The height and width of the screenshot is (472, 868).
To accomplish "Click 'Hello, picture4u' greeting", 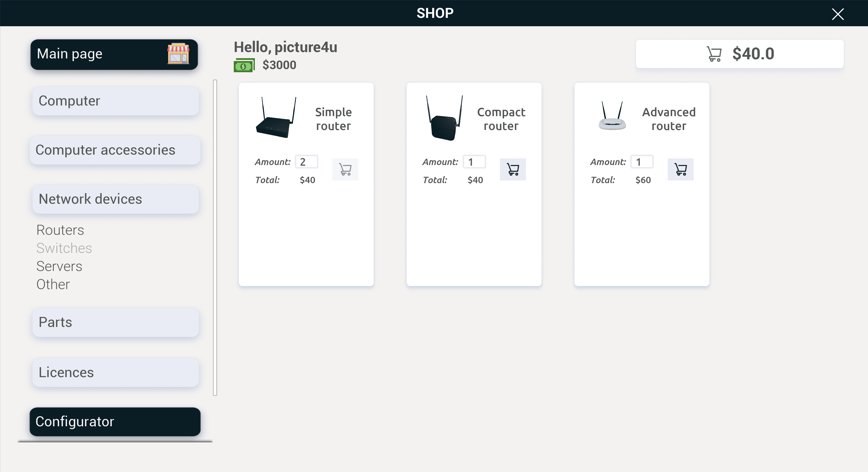I will [x=285, y=47].
